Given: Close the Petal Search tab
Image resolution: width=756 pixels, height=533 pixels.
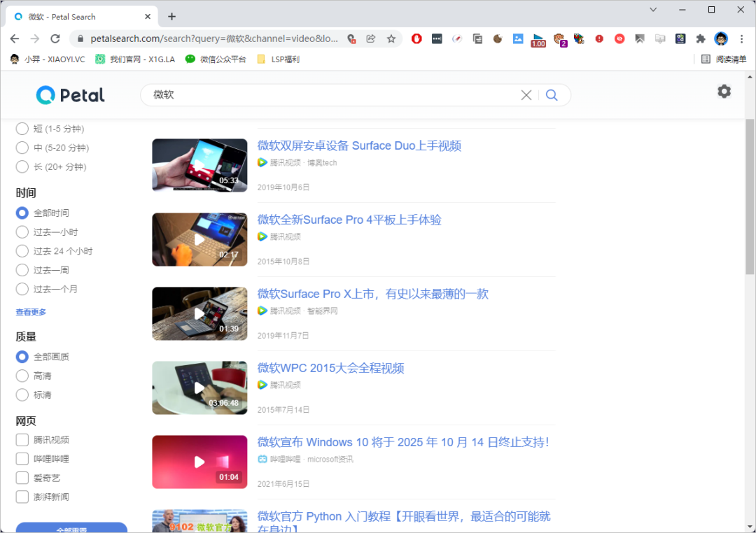Looking at the screenshot, I should (x=148, y=16).
